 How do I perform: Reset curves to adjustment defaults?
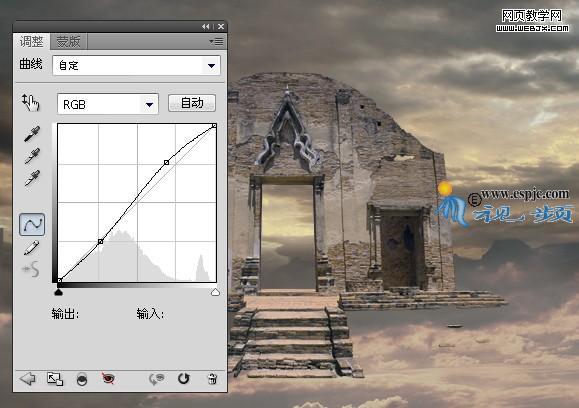[x=184, y=378]
